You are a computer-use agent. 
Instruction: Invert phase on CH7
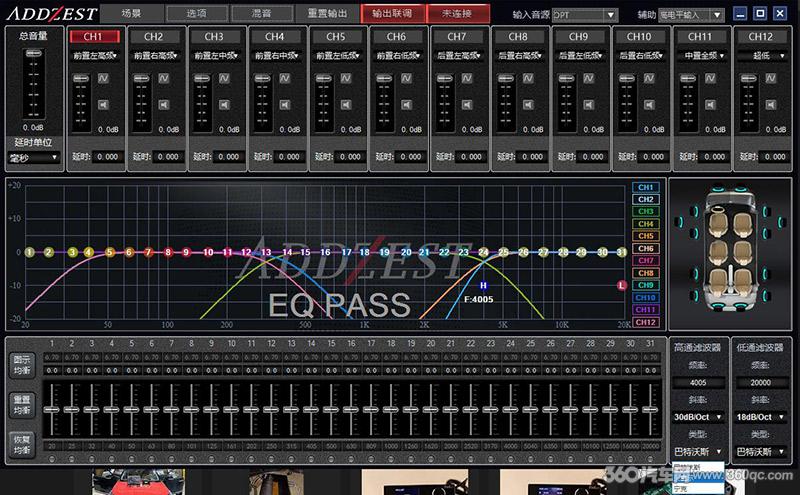point(467,78)
